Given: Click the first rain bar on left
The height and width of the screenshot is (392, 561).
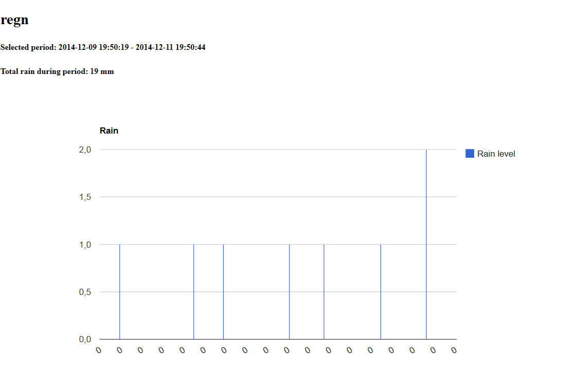Looking at the screenshot, I should pyautogui.click(x=119, y=292).
